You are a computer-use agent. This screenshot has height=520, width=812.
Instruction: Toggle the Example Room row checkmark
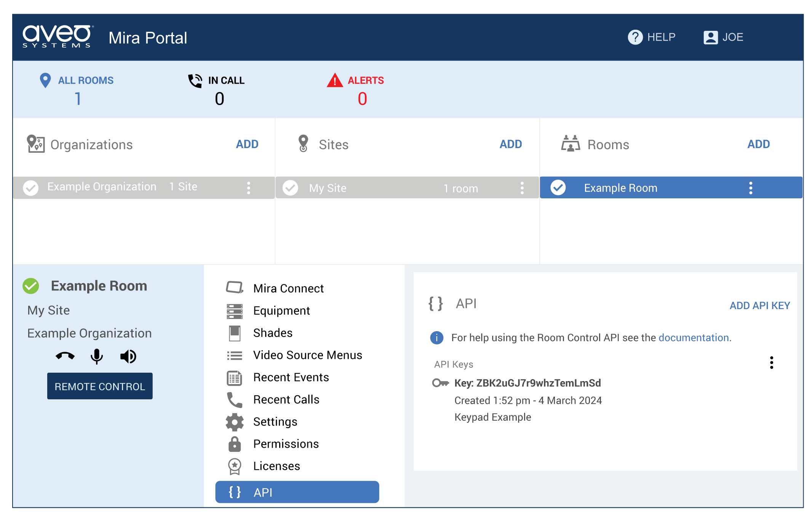coord(558,188)
